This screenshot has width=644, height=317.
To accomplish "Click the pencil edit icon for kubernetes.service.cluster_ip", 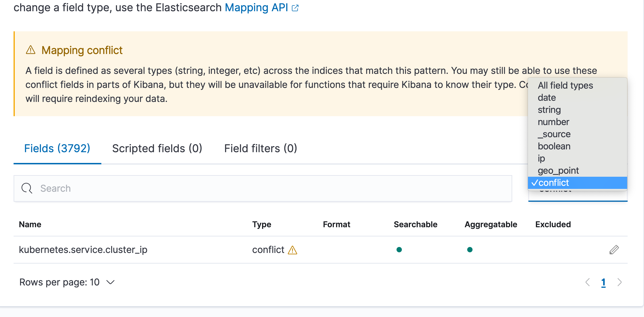I will 614,249.
